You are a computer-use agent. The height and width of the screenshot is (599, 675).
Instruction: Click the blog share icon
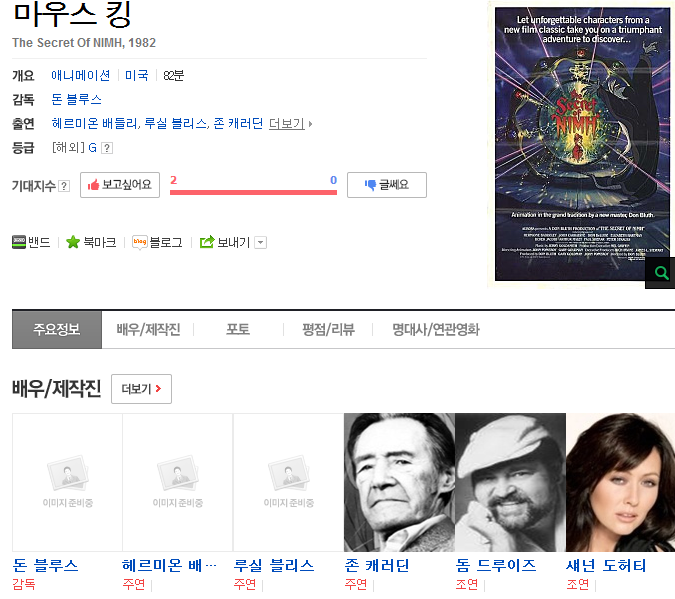click(x=140, y=242)
